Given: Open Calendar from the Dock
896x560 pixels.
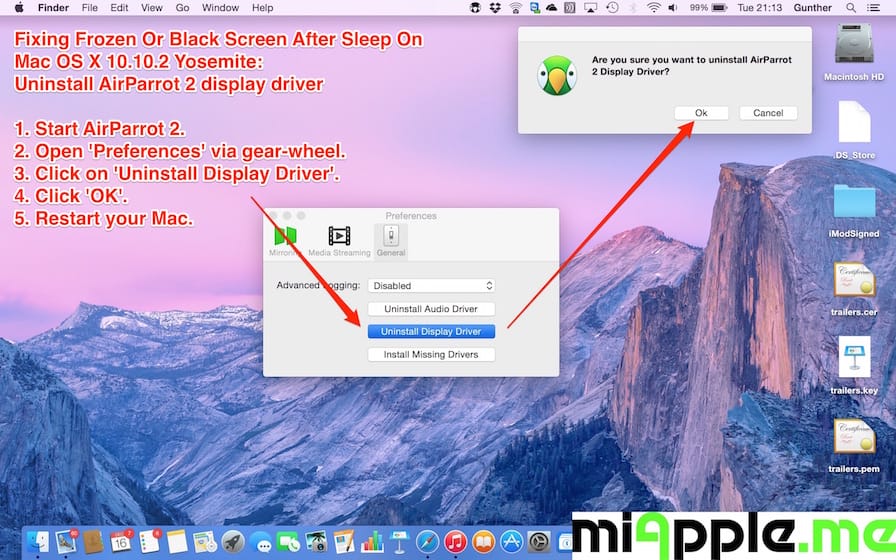Looking at the screenshot, I should click(x=121, y=541).
